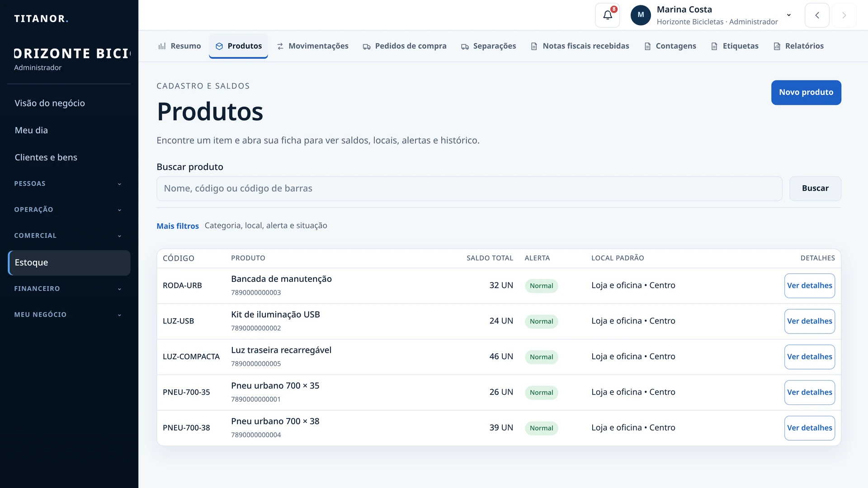Click the RODA-URB product code
Screen dimensions: 868x488
tap(182, 286)
